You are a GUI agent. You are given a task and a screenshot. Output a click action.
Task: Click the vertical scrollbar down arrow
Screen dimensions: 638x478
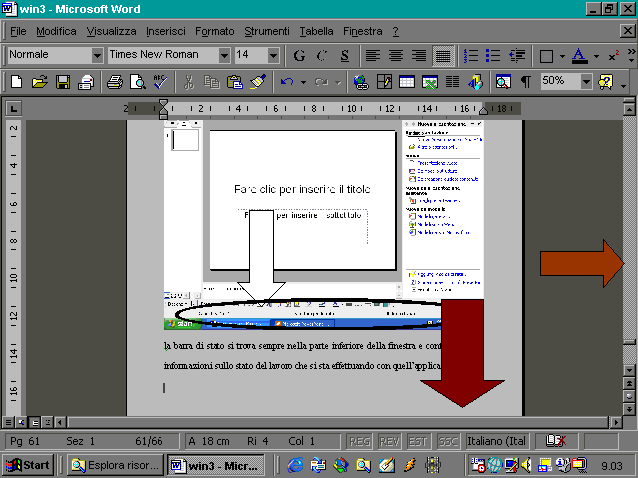pyautogui.click(x=629, y=371)
